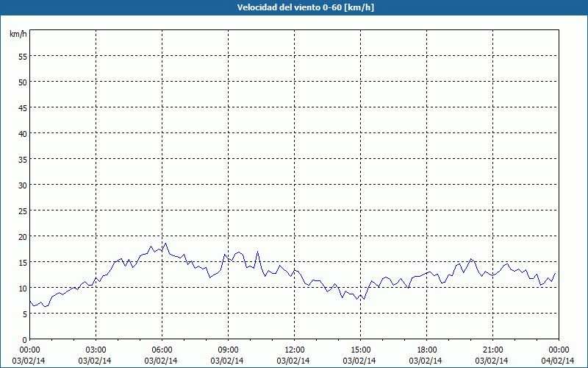This screenshot has height=368, width=588.
Task: Select the 09:00 x-axis label
Action: coord(228,350)
